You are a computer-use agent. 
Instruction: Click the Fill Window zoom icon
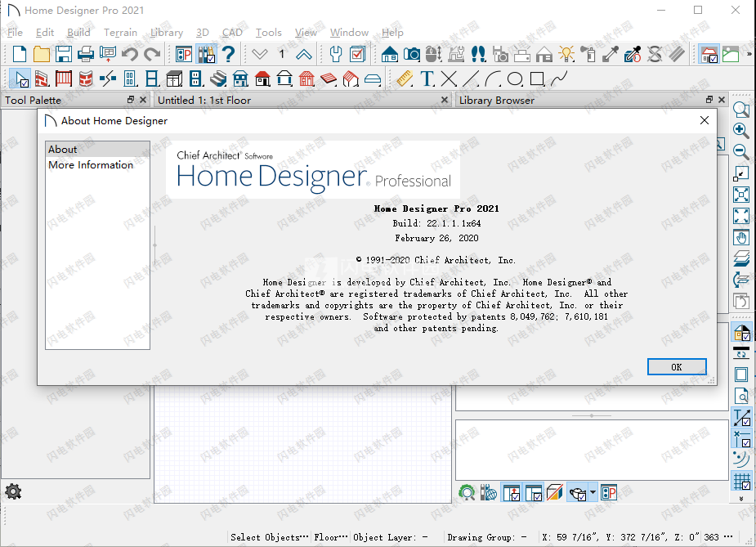[x=741, y=216]
